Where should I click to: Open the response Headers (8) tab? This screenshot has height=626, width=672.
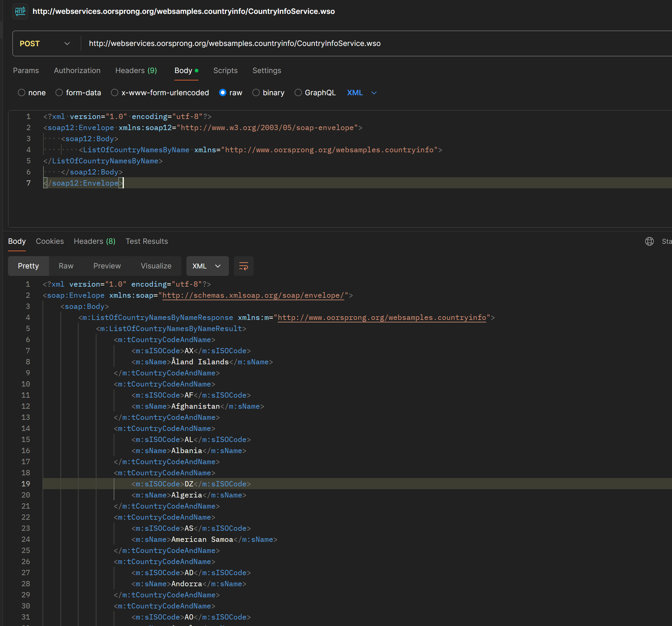click(x=95, y=241)
